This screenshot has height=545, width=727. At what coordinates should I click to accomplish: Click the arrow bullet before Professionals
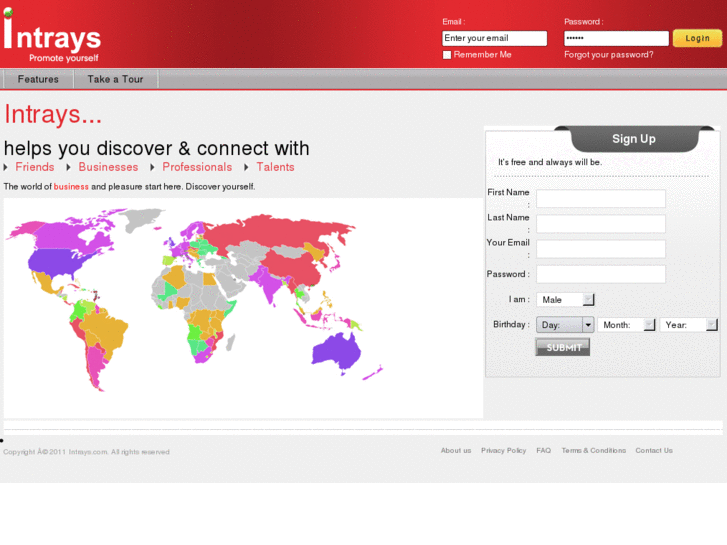point(152,167)
